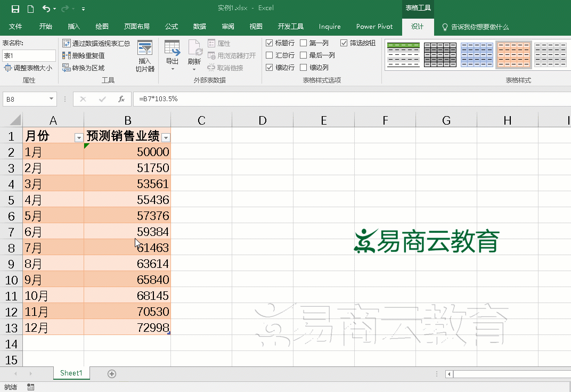Switch to the 开始 Home tab

[45, 27]
